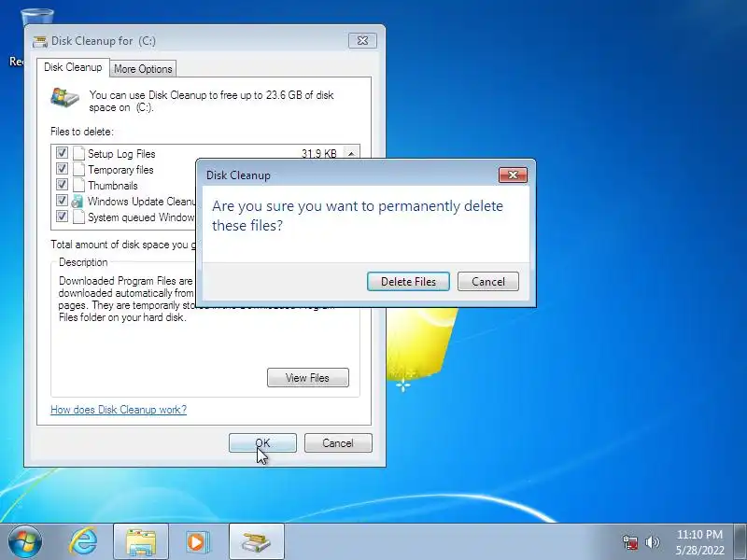Click the 31.9 KB size value

318,153
